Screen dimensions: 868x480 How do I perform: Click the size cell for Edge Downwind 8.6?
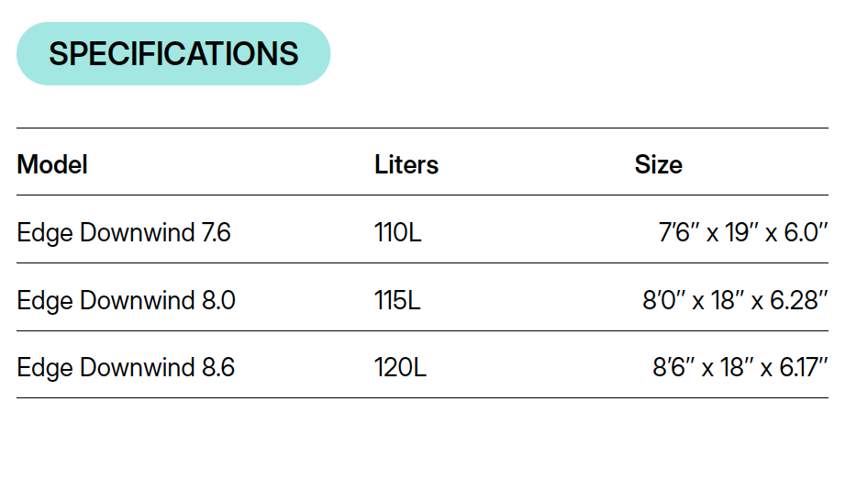click(740, 368)
